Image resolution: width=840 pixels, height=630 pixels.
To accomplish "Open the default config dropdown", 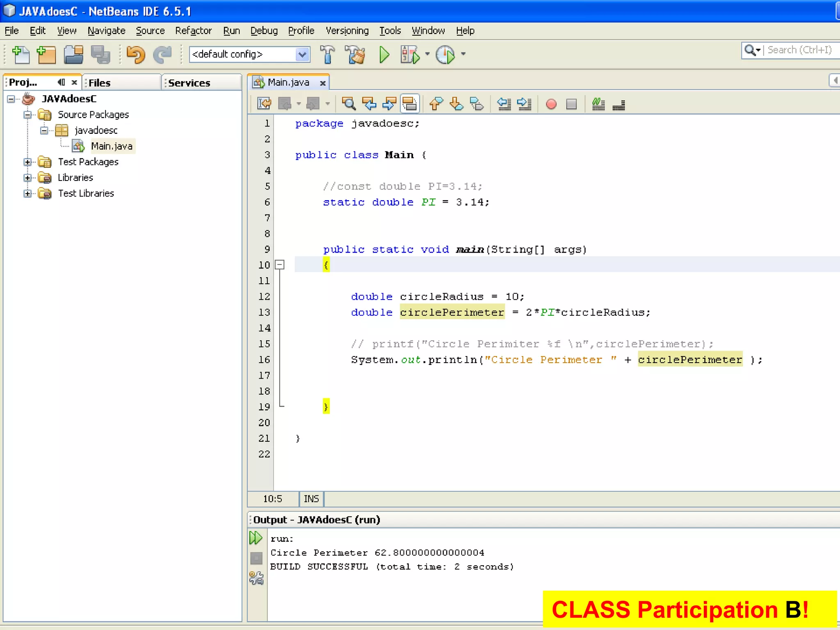I will tap(302, 54).
